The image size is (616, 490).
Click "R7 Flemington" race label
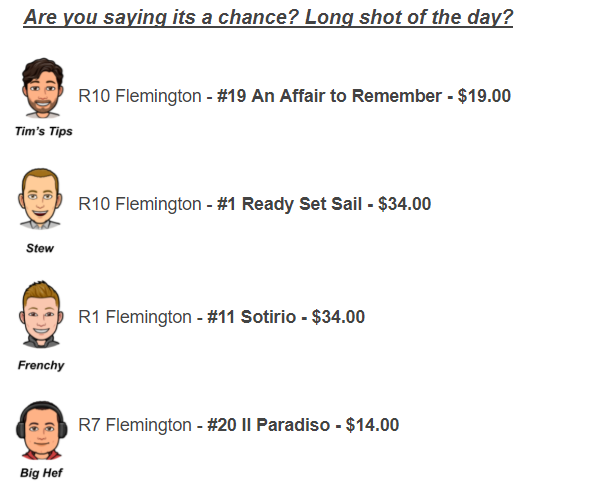(x=135, y=425)
